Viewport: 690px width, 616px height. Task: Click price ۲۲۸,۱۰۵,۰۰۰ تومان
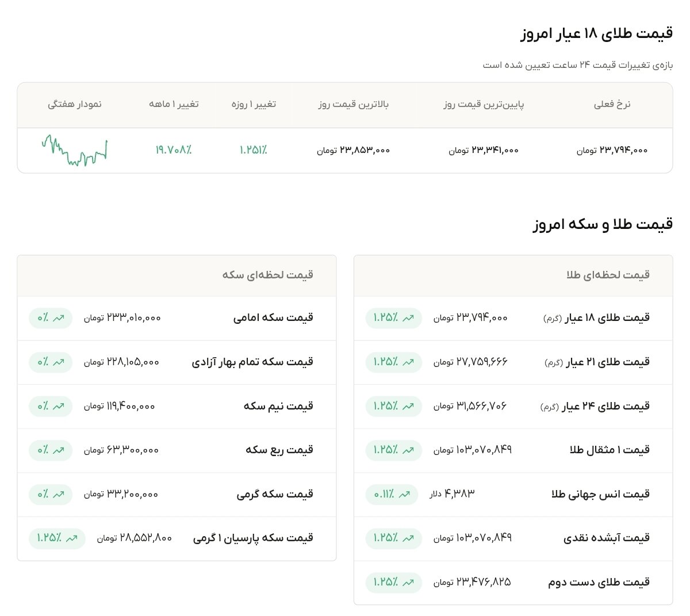click(x=121, y=362)
